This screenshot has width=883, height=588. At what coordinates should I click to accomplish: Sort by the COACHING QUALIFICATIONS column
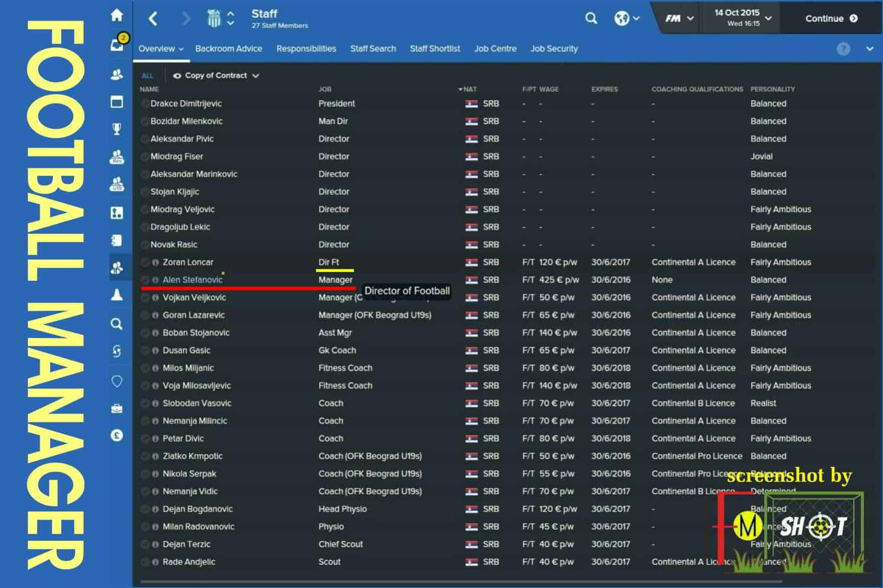pos(698,90)
